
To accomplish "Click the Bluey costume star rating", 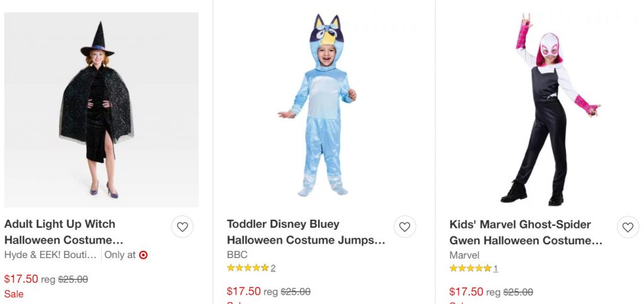I will pyautogui.click(x=248, y=268).
